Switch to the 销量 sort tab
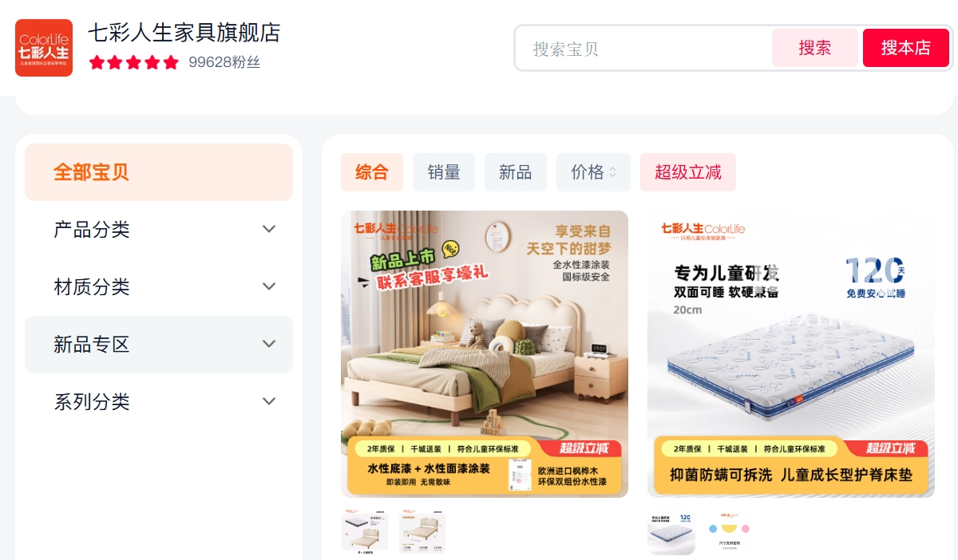958x560 pixels. tap(444, 172)
